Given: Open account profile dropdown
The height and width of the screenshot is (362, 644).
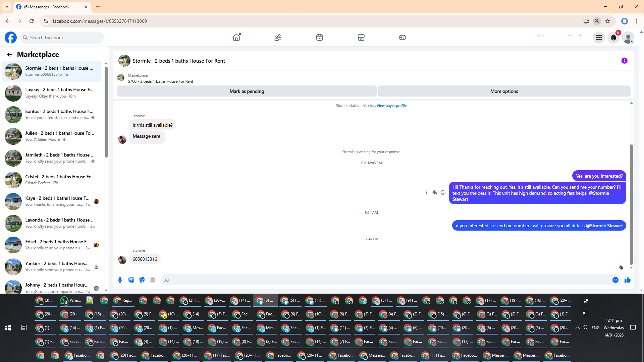Looking at the screenshot, I should (x=628, y=38).
